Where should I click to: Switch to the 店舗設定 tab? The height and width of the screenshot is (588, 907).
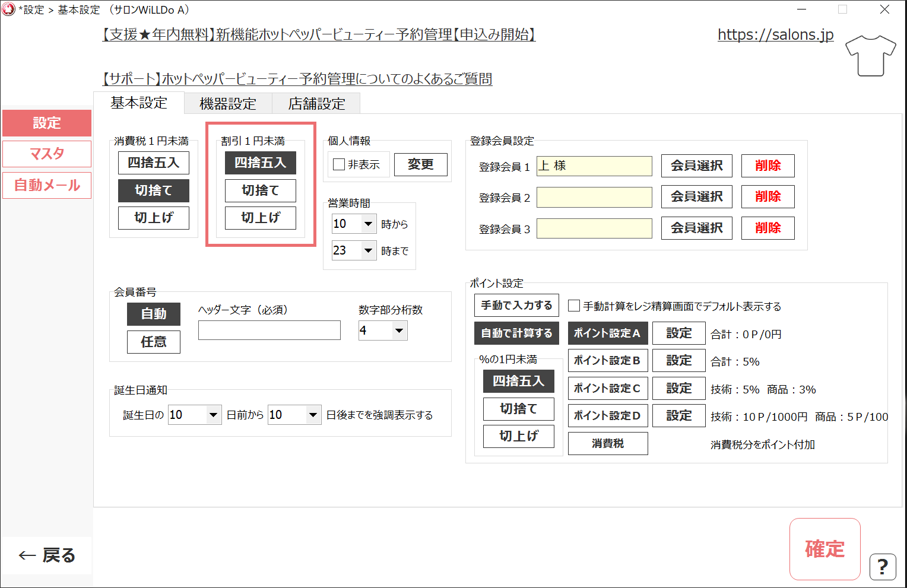tap(316, 104)
